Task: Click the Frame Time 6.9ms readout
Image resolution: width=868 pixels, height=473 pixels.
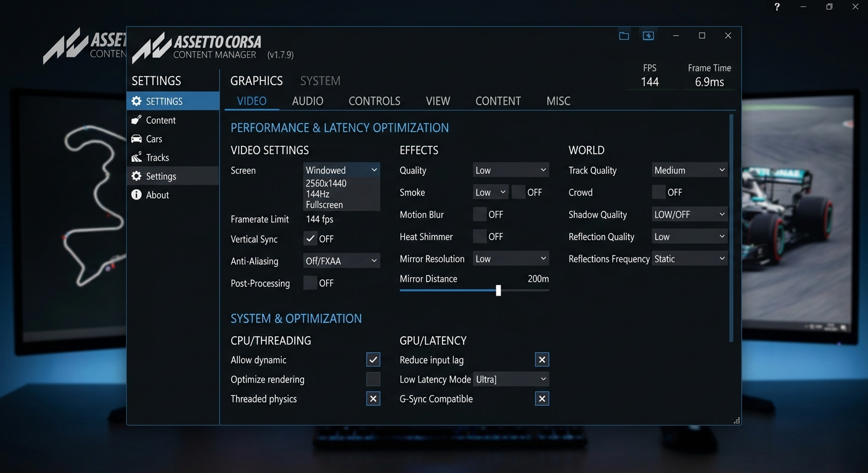Action: pyautogui.click(x=710, y=76)
